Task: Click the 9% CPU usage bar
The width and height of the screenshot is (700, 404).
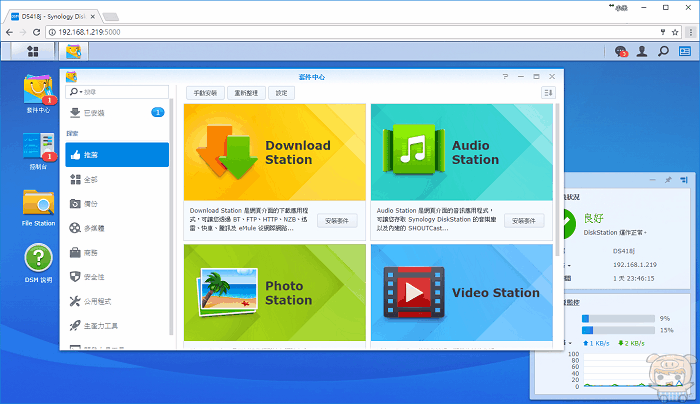Action: pyautogui.click(x=618, y=318)
